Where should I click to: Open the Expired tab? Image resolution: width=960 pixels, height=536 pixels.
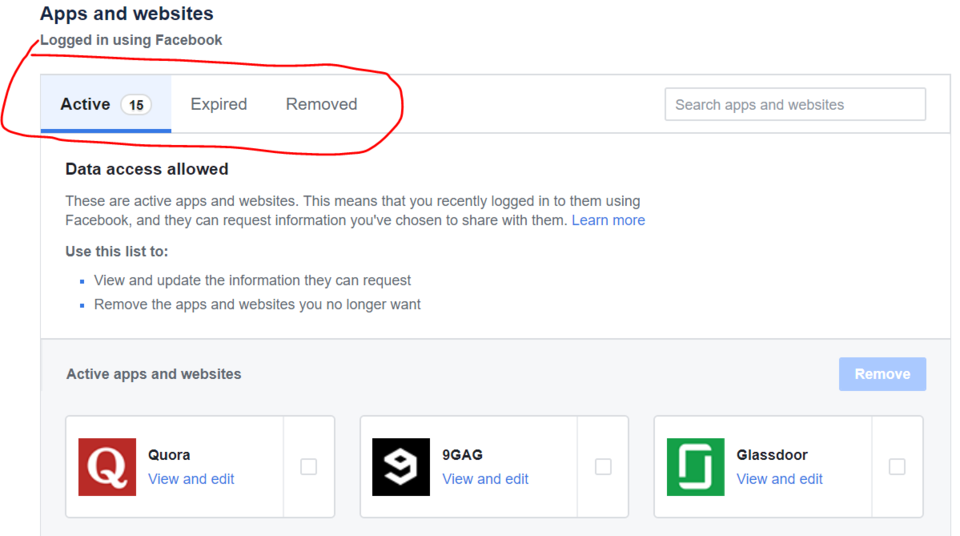click(x=219, y=104)
